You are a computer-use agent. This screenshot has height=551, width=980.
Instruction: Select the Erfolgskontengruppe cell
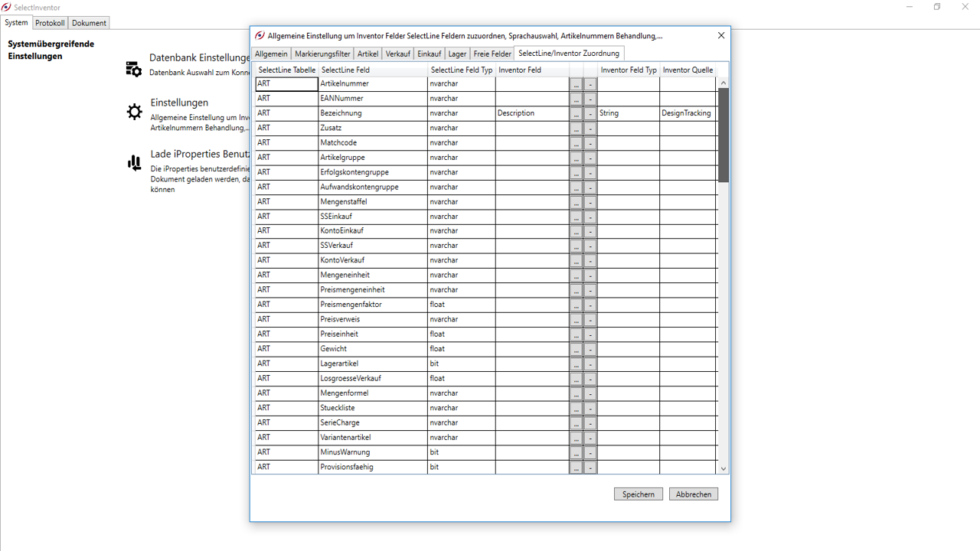click(x=373, y=172)
